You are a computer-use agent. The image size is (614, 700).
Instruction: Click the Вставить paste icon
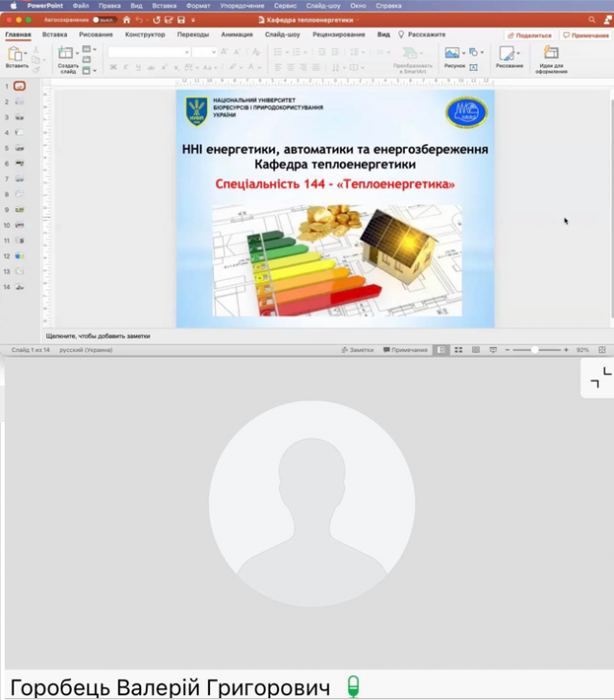[x=16, y=55]
